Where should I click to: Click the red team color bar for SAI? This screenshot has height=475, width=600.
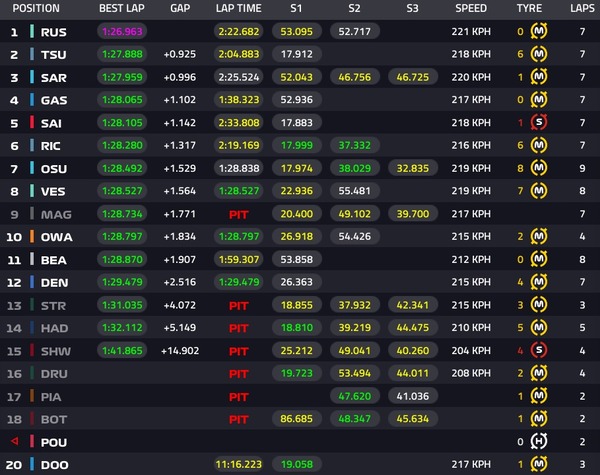(x=32, y=122)
